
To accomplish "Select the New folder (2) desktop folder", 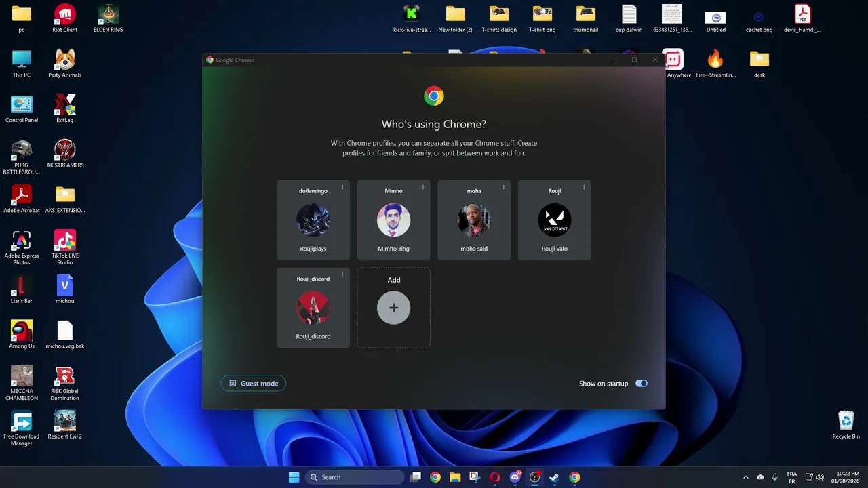I will pos(456,18).
